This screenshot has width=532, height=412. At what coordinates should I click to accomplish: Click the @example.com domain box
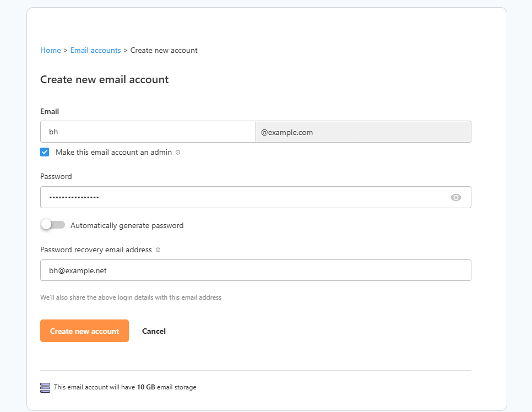tap(363, 132)
